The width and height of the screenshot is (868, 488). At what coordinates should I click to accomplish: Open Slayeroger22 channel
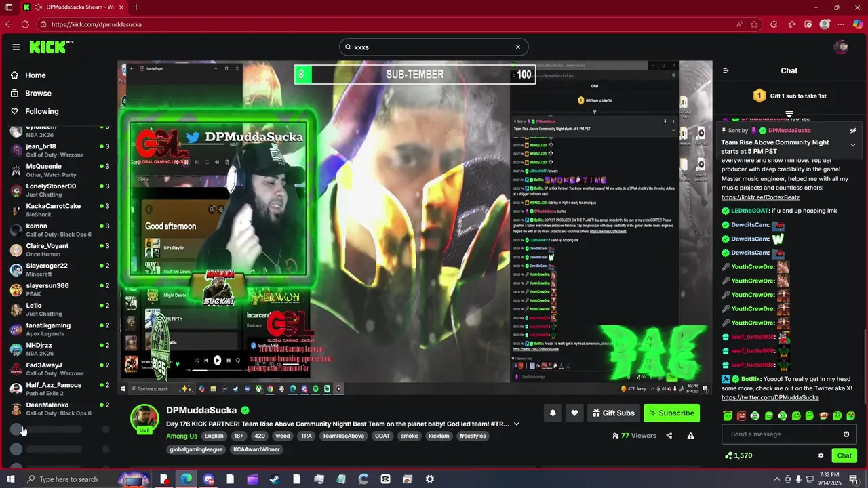60,270
